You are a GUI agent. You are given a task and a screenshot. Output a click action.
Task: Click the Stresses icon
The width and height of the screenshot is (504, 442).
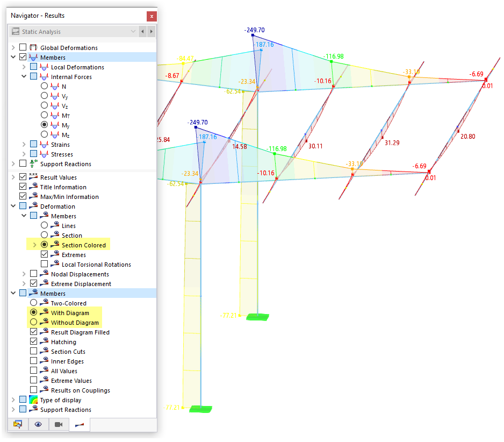coord(44,154)
